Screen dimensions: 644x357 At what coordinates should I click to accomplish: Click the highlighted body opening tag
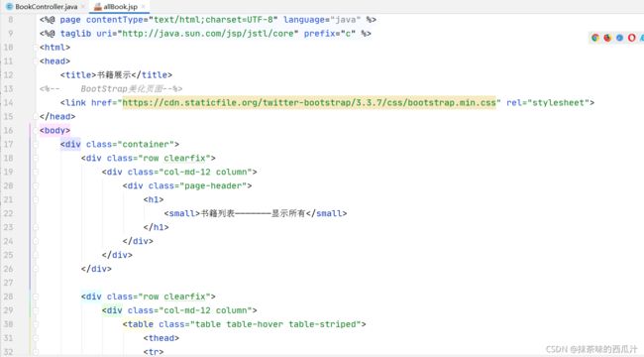[x=55, y=130]
